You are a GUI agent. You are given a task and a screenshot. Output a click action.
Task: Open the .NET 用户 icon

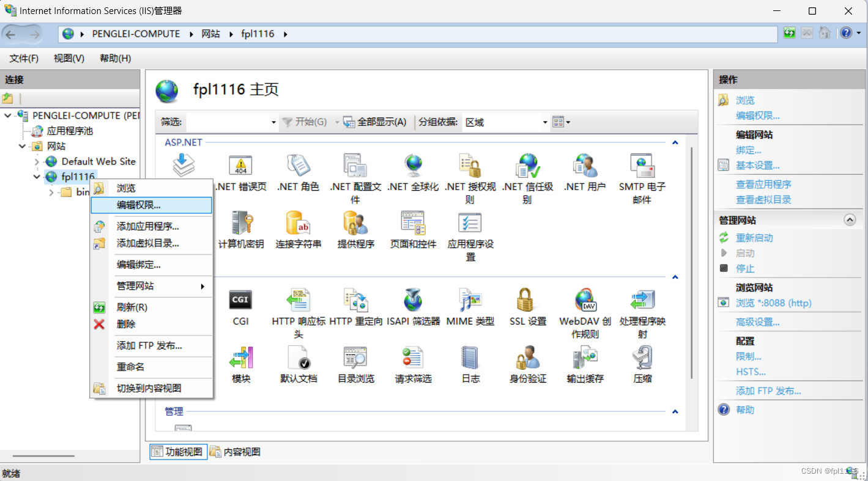pos(585,165)
